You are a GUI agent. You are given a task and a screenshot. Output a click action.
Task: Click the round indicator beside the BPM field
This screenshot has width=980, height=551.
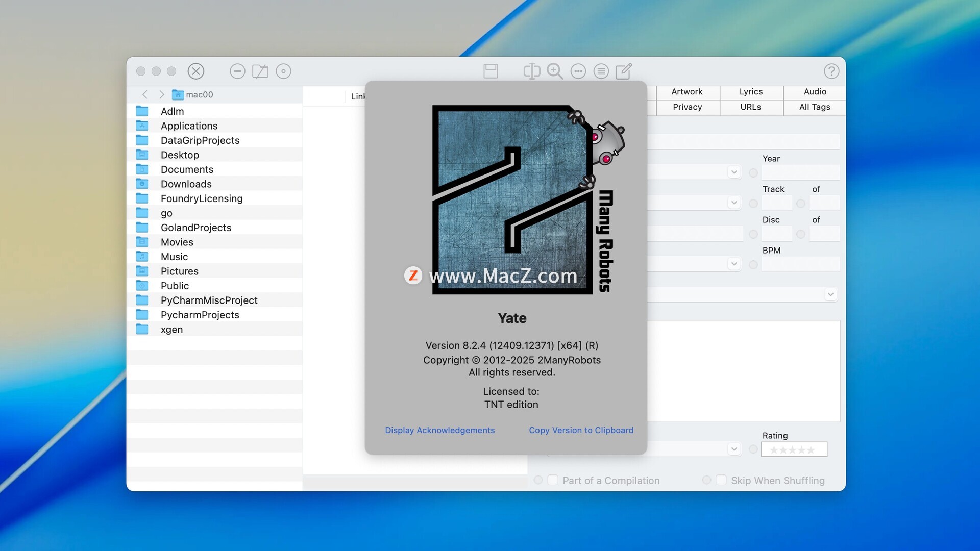point(753,265)
